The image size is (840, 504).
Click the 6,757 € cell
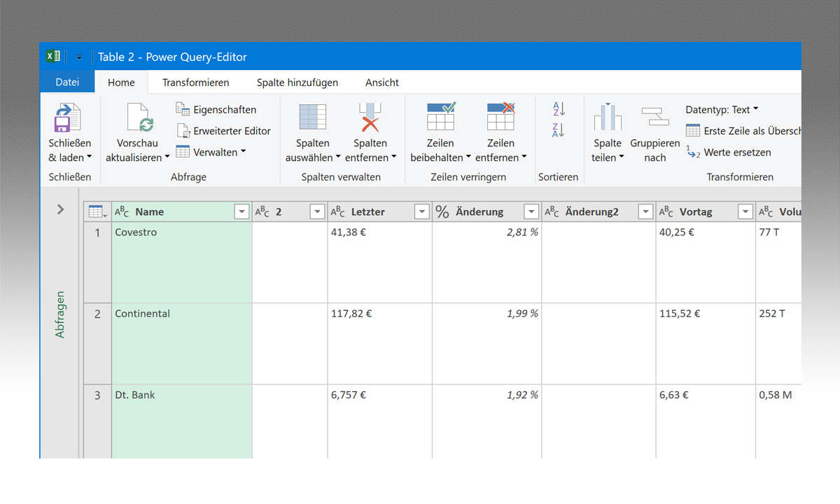(x=380, y=421)
